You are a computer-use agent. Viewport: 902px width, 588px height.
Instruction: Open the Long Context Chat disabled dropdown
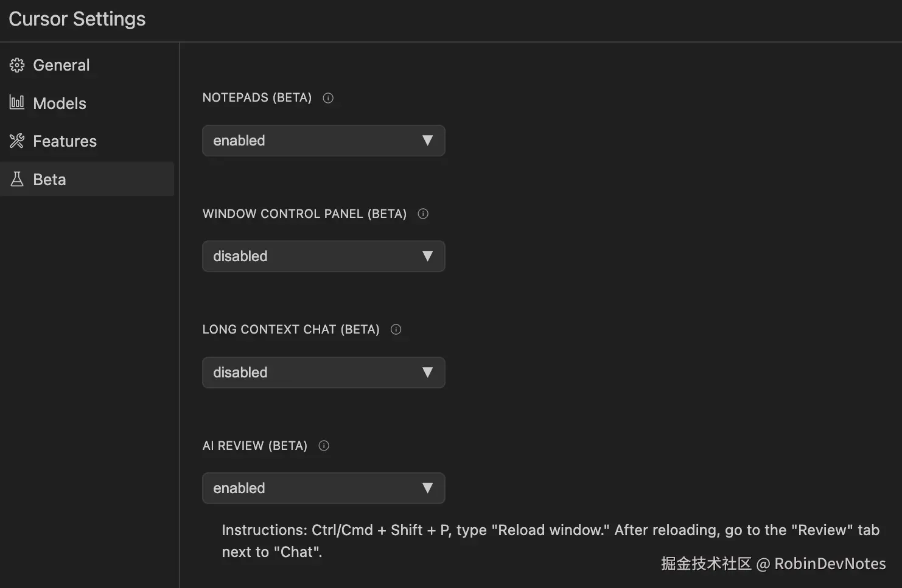pos(323,373)
